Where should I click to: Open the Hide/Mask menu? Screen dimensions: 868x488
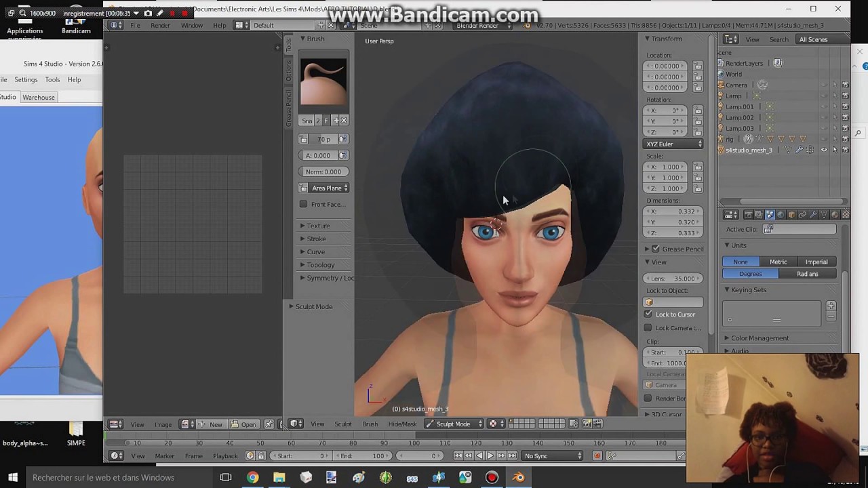[x=402, y=424]
